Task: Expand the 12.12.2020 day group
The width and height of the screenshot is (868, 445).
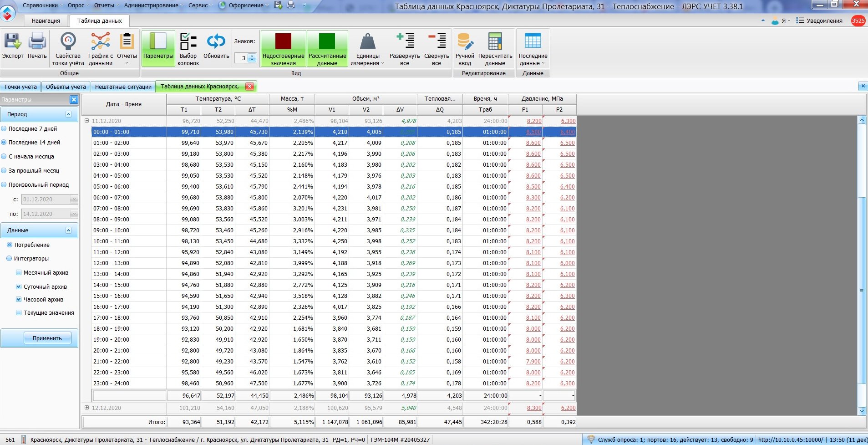Action: tap(87, 408)
